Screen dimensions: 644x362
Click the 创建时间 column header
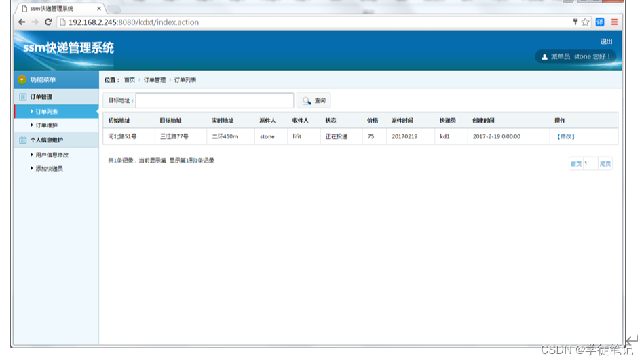point(483,120)
